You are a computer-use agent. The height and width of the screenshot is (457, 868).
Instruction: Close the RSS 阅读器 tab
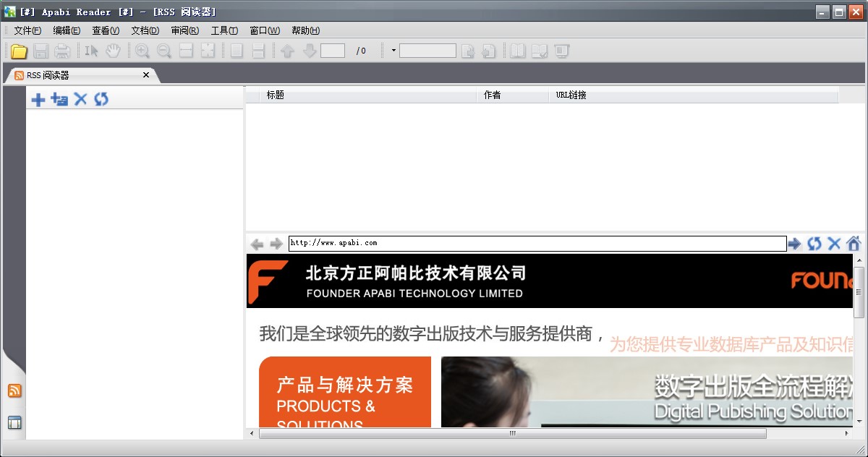point(146,75)
